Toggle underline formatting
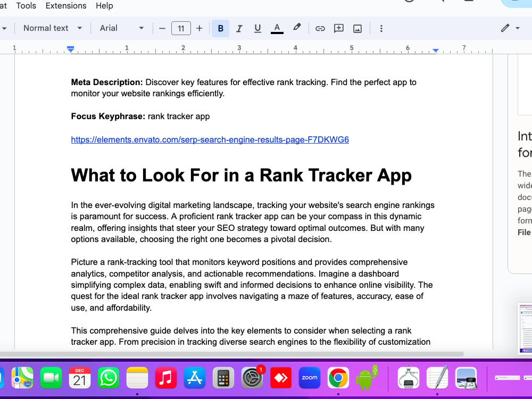This screenshot has height=399, width=532. (x=257, y=29)
